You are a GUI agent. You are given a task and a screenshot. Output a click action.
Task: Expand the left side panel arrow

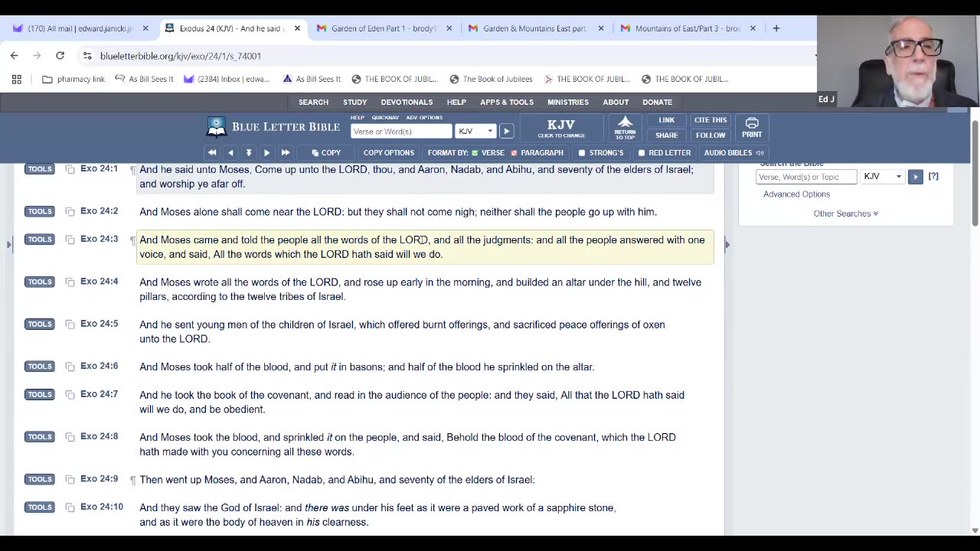9,245
